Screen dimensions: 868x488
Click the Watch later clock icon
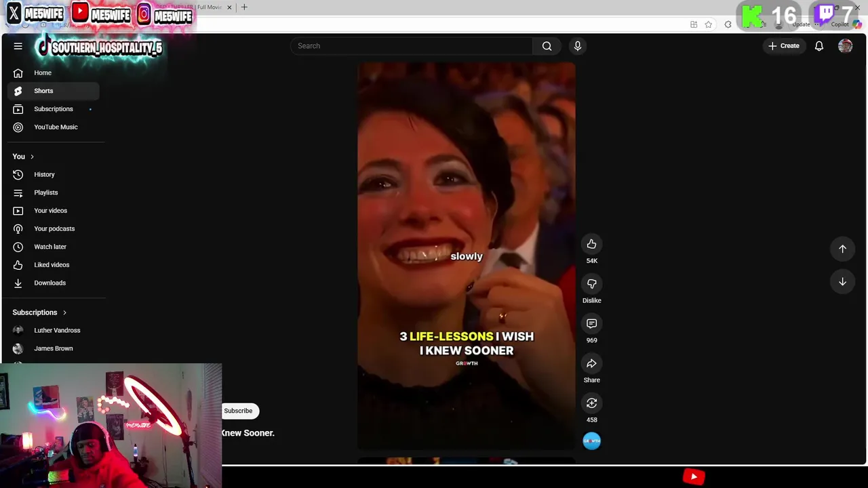click(x=18, y=247)
